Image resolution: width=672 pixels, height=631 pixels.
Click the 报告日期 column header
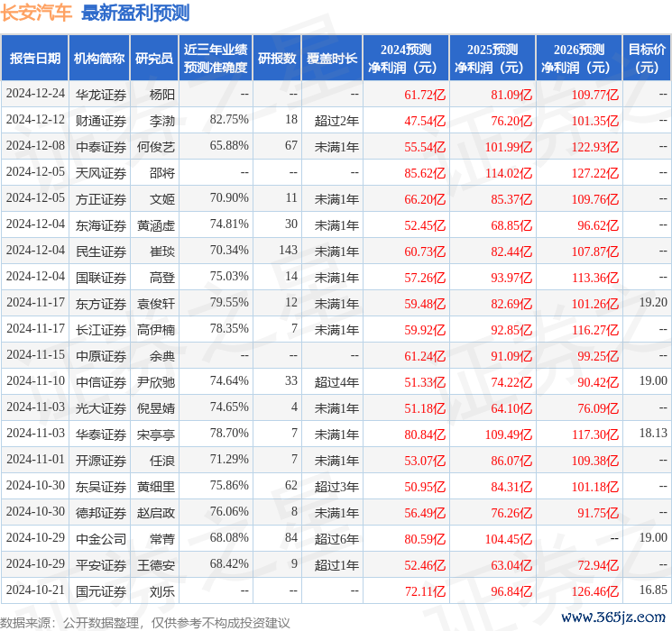(x=34, y=59)
